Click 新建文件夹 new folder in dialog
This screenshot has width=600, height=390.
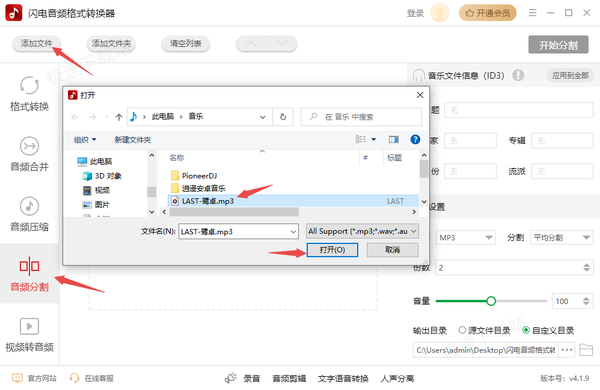pos(132,140)
